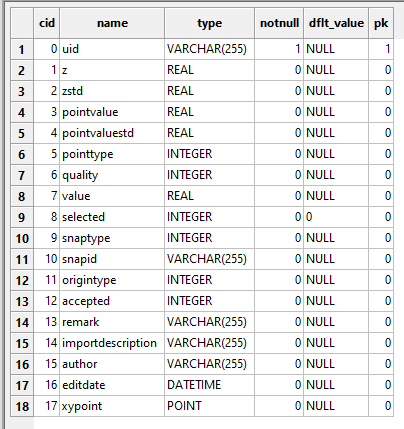Click the 'notnull' column header
The width and height of the screenshot is (404, 429).
tap(279, 23)
